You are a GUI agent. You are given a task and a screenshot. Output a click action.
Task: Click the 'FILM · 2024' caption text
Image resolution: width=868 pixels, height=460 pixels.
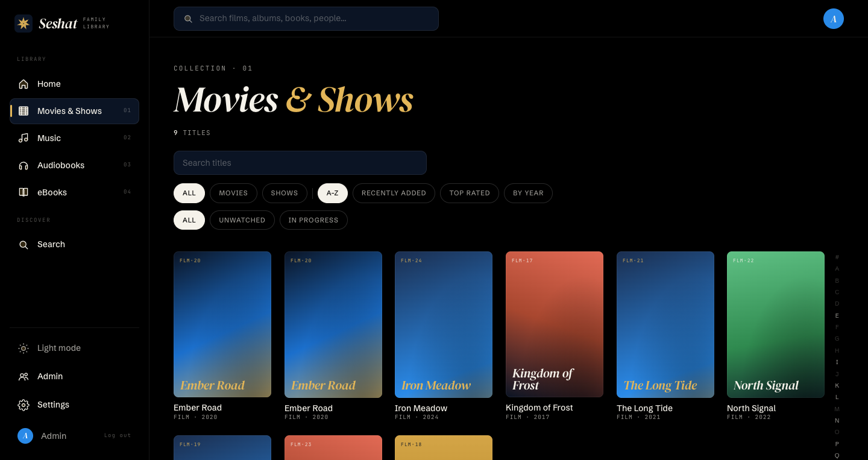(417, 417)
